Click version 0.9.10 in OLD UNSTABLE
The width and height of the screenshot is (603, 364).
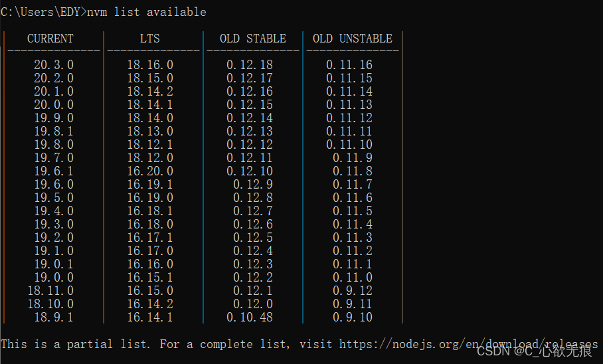[x=353, y=318]
